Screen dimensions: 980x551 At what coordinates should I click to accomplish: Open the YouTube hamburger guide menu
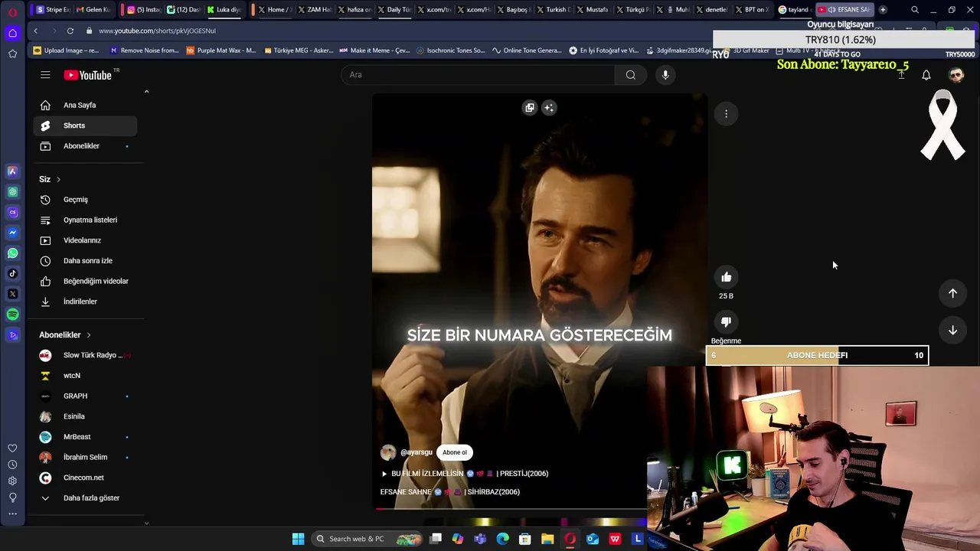point(45,75)
